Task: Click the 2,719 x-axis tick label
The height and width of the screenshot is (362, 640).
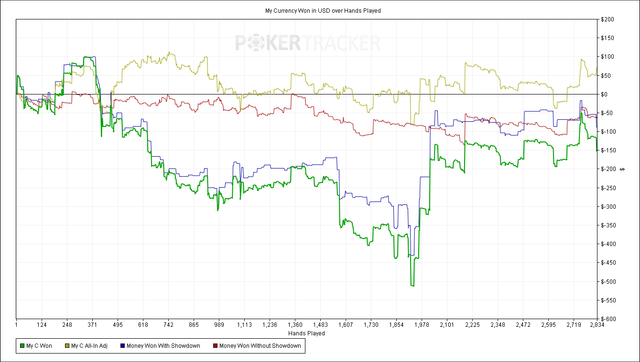Action: 573,325
